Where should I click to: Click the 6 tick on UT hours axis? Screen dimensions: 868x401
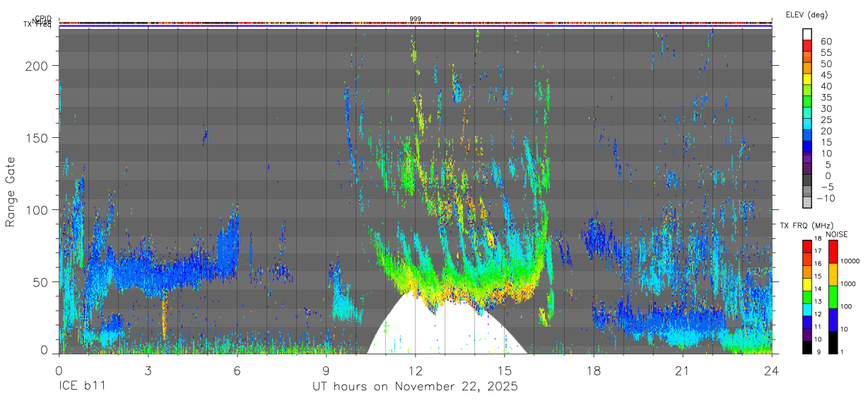(x=237, y=370)
